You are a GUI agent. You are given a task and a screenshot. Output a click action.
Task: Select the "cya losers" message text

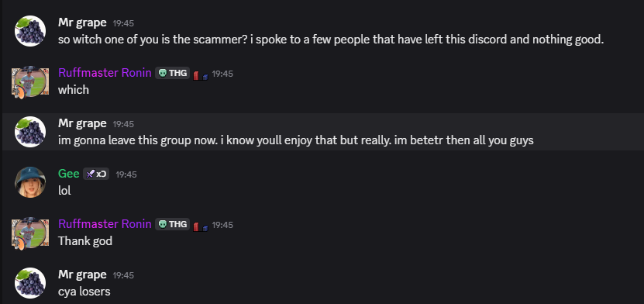pyautogui.click(x=84, y=292)
